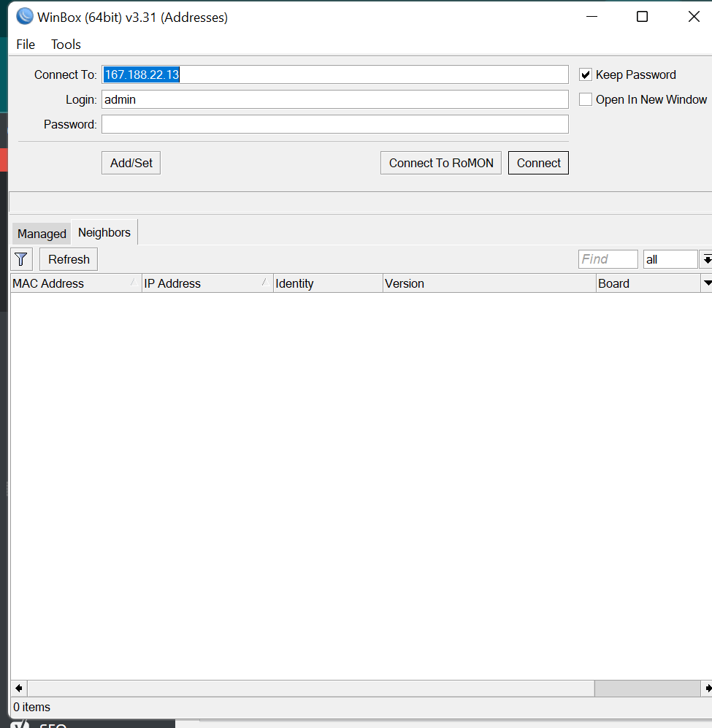Screen dimensions: 712x728
Task: Select the Neighbors tab
Action: tap(104, 232)
